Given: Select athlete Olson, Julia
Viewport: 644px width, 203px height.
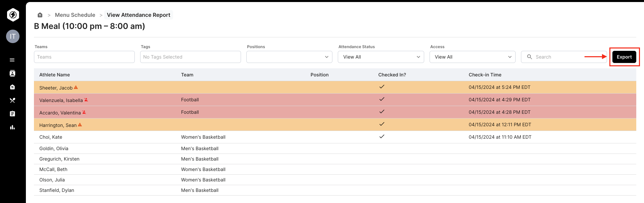Looking at the screenshot, I should click(x=52, y=180).
